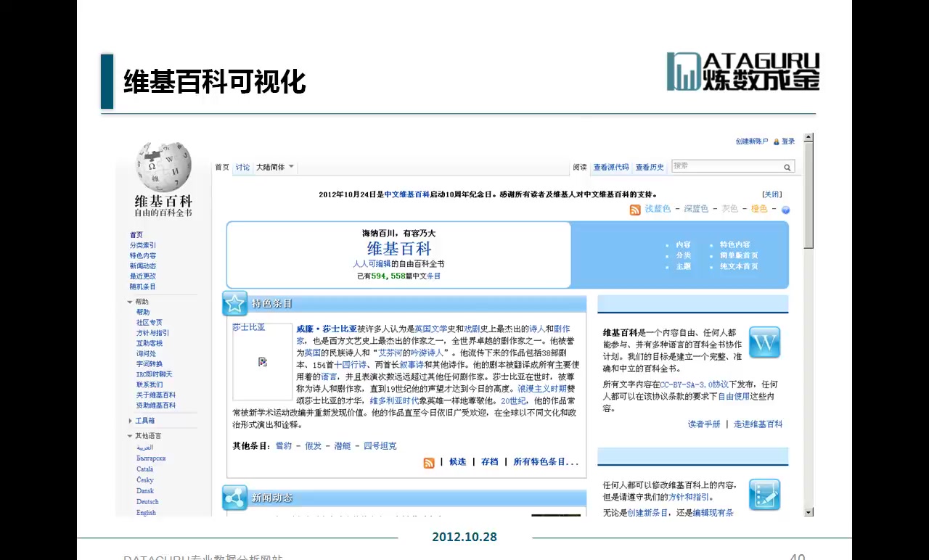Image resolution: width=929 pixels, height=560 pixels.
Task: Click 联系我们 in the sidebar
Action: 150,384
